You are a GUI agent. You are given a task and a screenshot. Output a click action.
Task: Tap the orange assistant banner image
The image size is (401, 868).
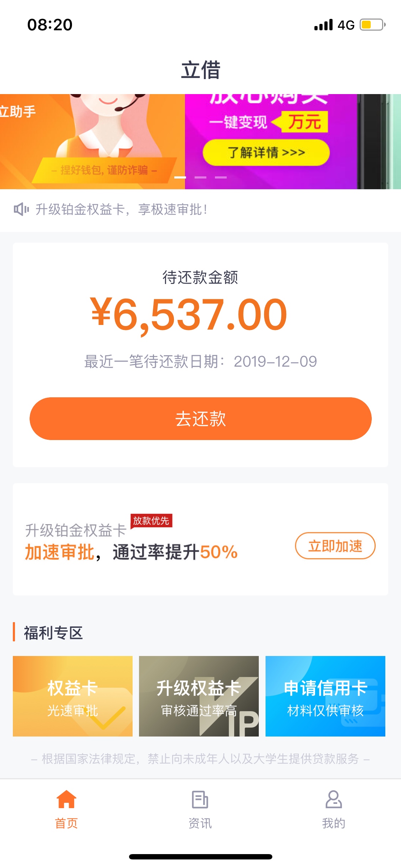pyautogui.click(x=92, y=141)
